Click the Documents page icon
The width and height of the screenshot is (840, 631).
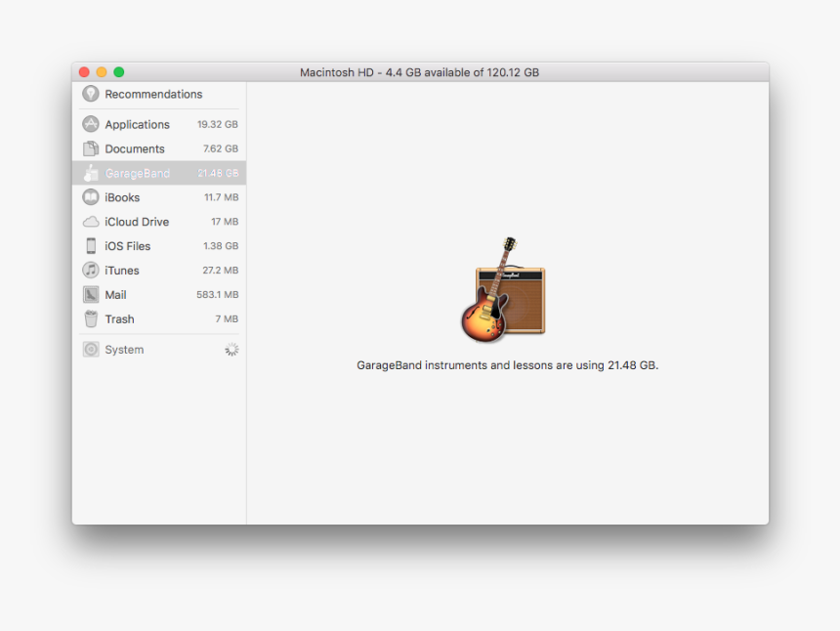pos(91,148)
